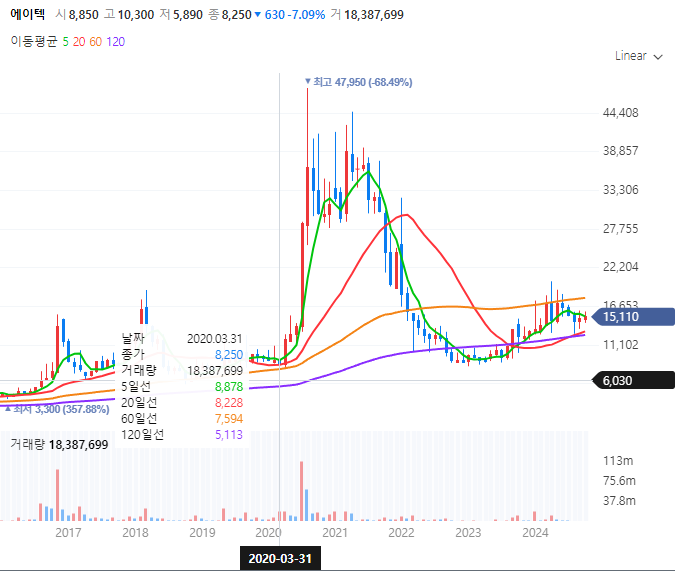Click the 거래량 18,387,699 volume pane label
The width and height of the screenshot is (680, 576).
click(x=59, y=445)
